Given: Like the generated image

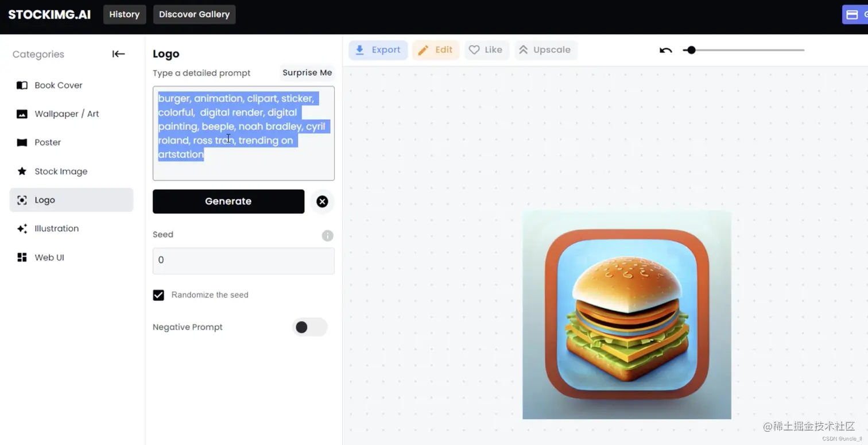Looking at the screenshot, I should [x=486, y=50].
